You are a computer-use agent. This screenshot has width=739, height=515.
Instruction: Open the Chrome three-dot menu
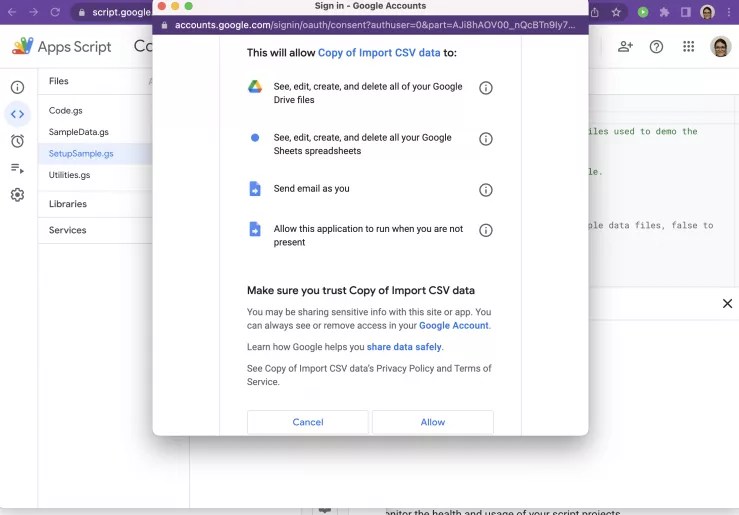729,12
